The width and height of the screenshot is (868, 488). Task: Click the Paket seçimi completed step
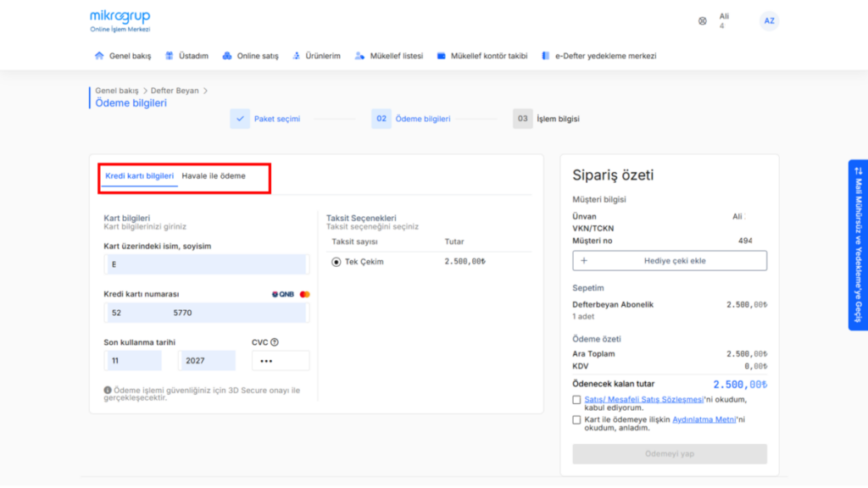[265, 119]
